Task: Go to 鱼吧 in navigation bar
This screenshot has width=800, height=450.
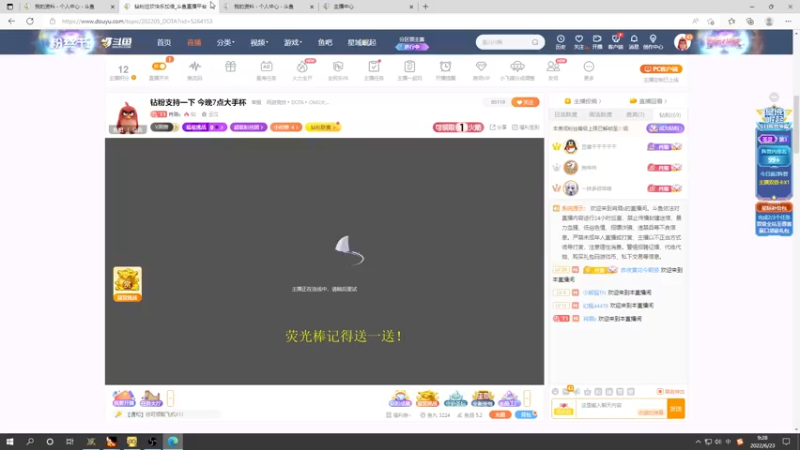Action: click(325, 42)
